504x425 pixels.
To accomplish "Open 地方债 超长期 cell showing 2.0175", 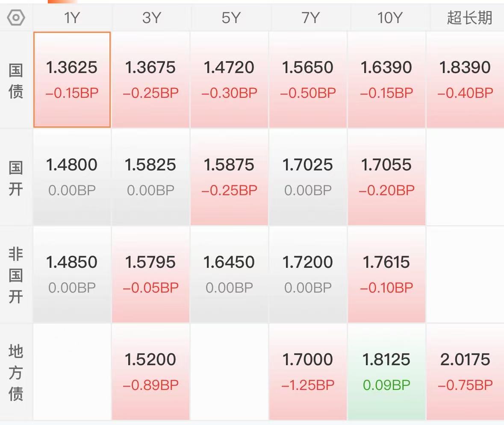I will 465,372.
